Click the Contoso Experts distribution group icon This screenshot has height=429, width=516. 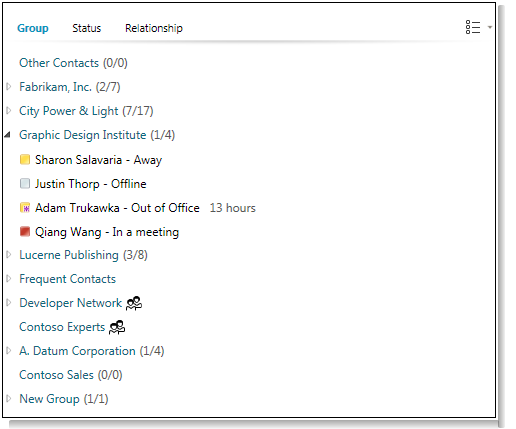pos(117,327)
